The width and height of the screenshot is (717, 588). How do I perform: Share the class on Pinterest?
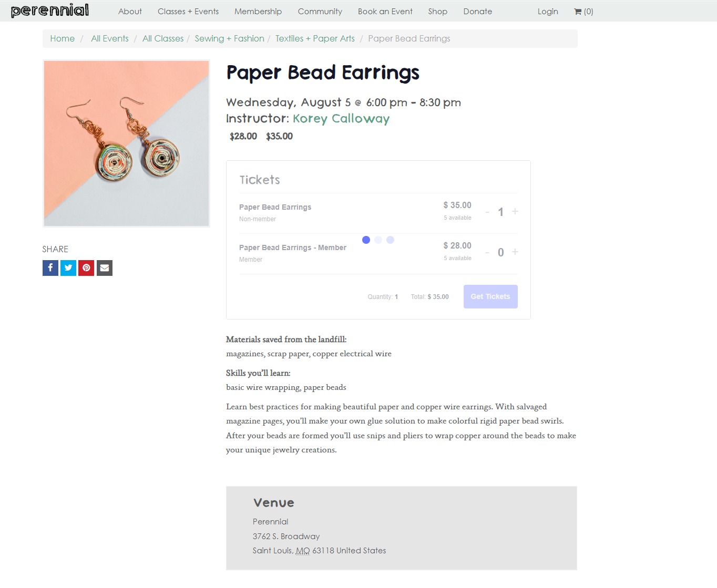pyautogui.click(x=86, y=268)
